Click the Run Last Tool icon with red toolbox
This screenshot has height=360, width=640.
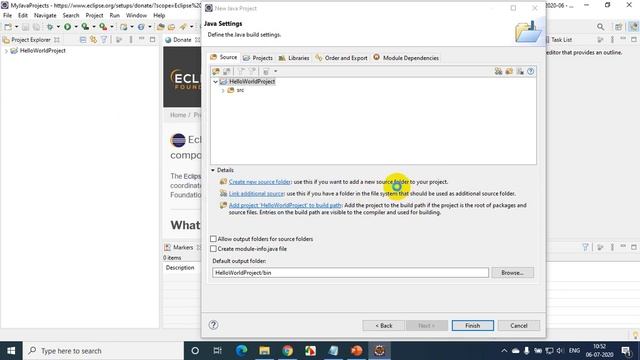point(103,27)
